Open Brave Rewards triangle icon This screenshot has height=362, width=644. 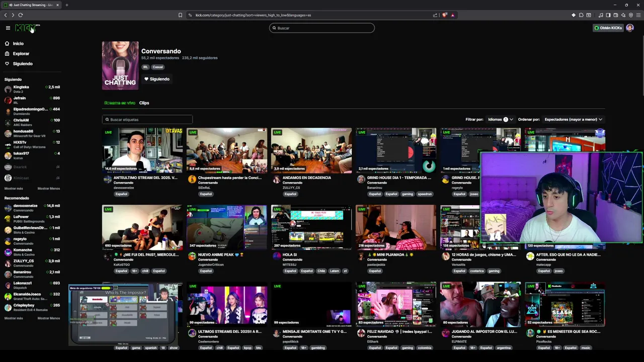point(452,15)
